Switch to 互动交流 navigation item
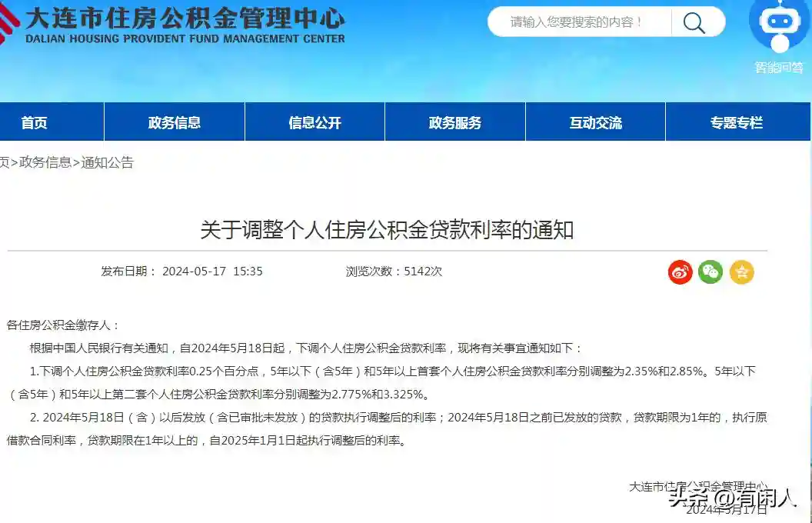The image size is (812, 523). point(595,122)
